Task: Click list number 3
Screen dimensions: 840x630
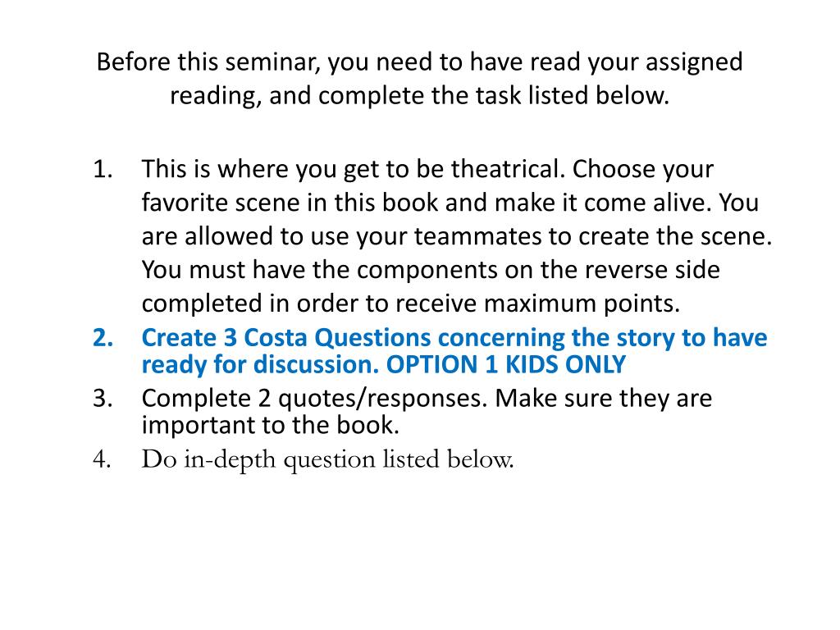Action: point(103,399)
